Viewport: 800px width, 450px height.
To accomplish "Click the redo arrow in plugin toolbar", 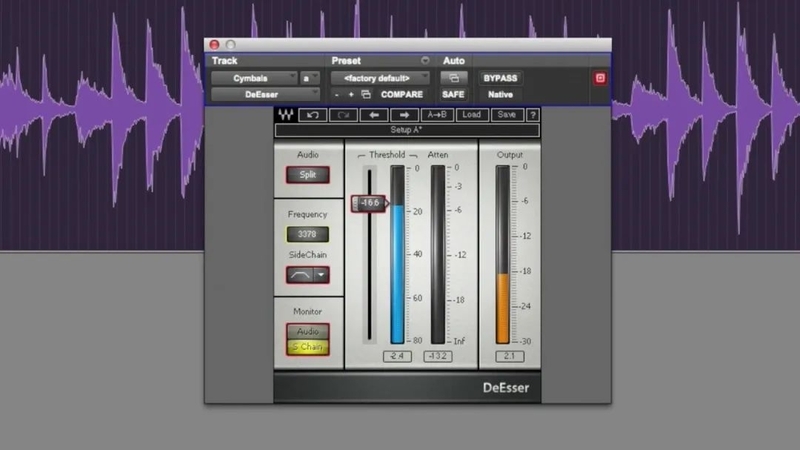I will [x=343, y=115].
